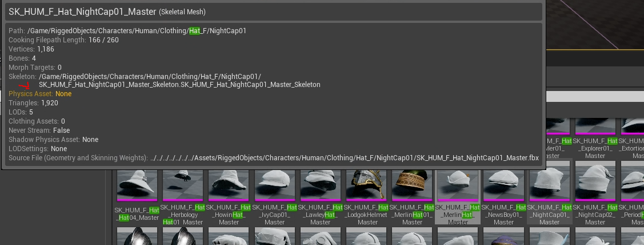Screen dimensions: 644x245
Task: Click the 'Morph Targets: 0' line
Action: pyautogui.click(x=35, y=67)
